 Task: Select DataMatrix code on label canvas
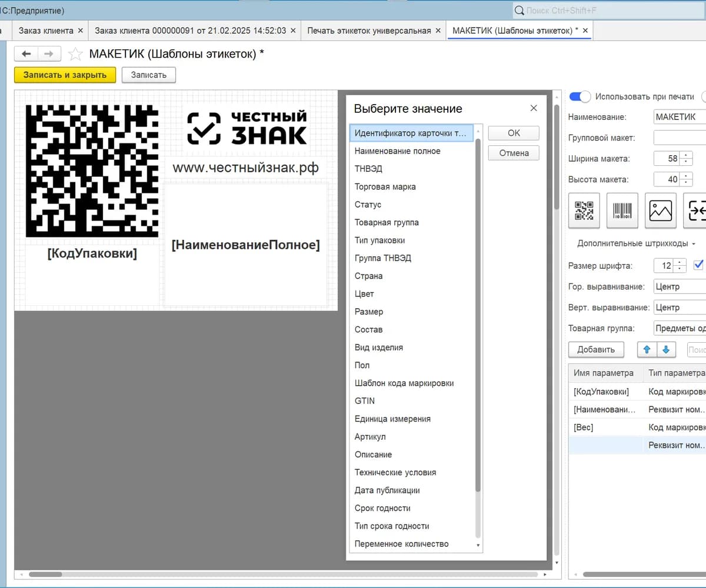pos(92,171)
